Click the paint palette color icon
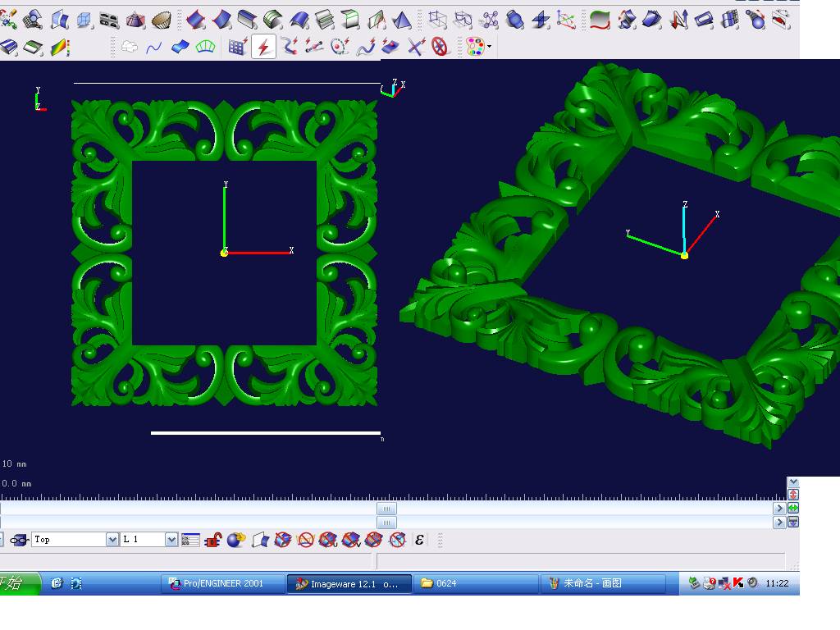This screenshot has height=630, width=840. (x=475, y=47)
